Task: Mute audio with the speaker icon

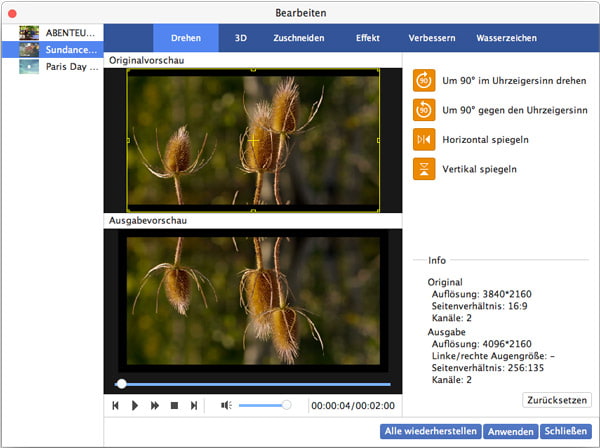Action: tap(226, 405)
